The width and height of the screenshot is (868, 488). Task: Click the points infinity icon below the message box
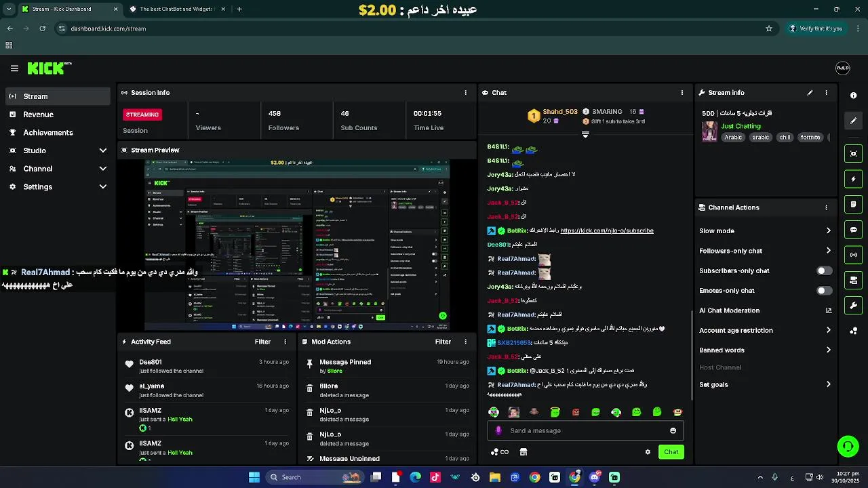(x=500, y=452)
